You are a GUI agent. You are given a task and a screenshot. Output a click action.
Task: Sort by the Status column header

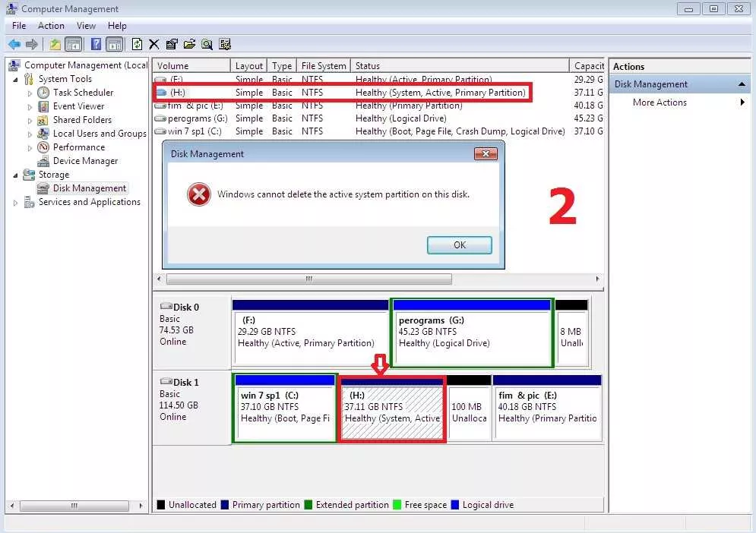click(460, 65)
